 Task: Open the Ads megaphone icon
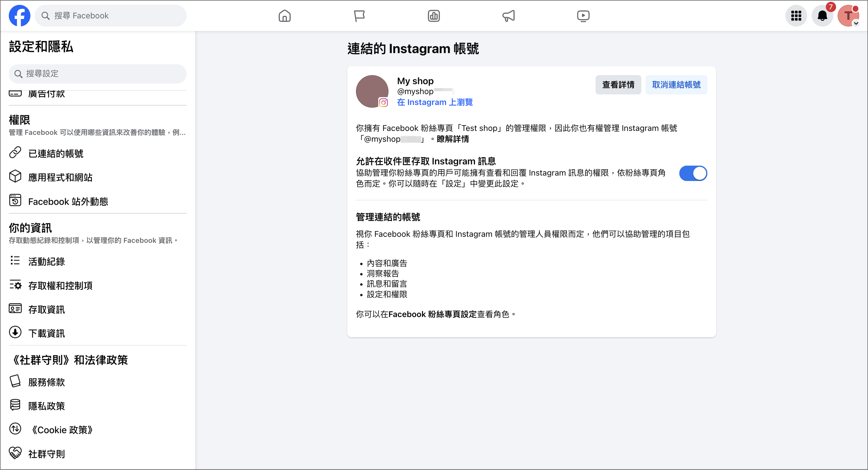508,15
